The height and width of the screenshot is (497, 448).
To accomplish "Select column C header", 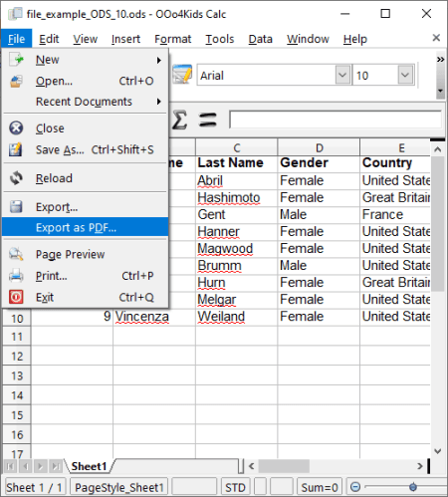I will (236, 147).
